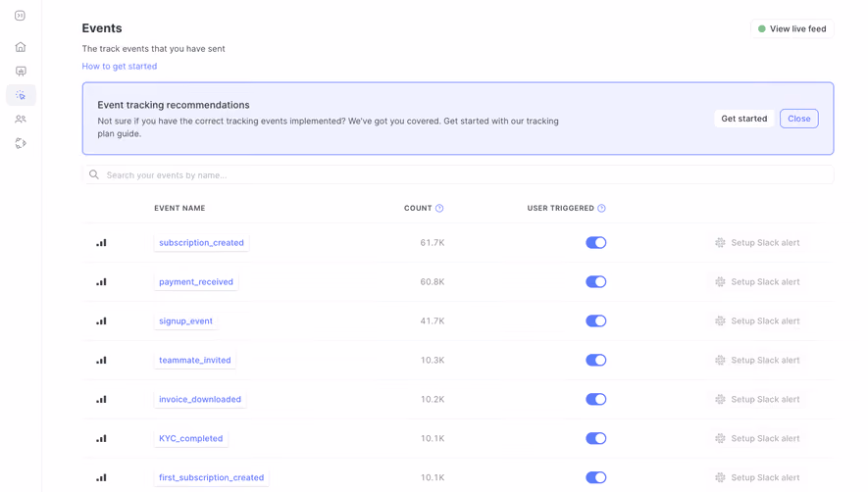The width and height of the screenshot is (868, 492).
Task: Click the Slack icon in the teammate_invited row
Action: 720,361
